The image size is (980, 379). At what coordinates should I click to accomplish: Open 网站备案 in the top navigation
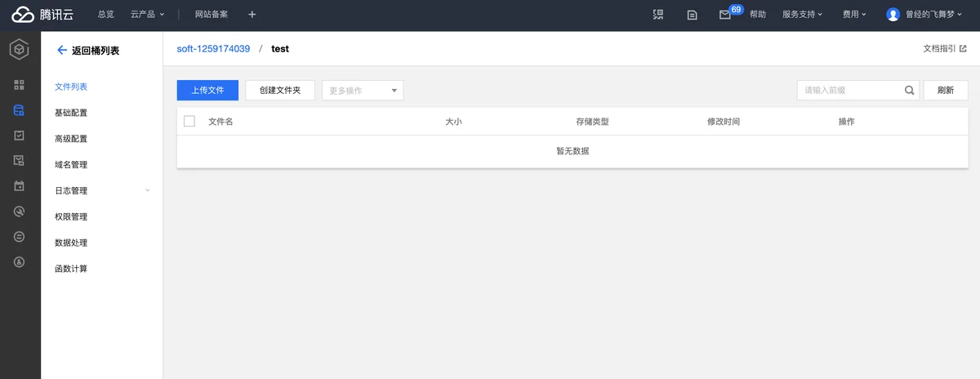pyautogui.click(x=212, y=15)
